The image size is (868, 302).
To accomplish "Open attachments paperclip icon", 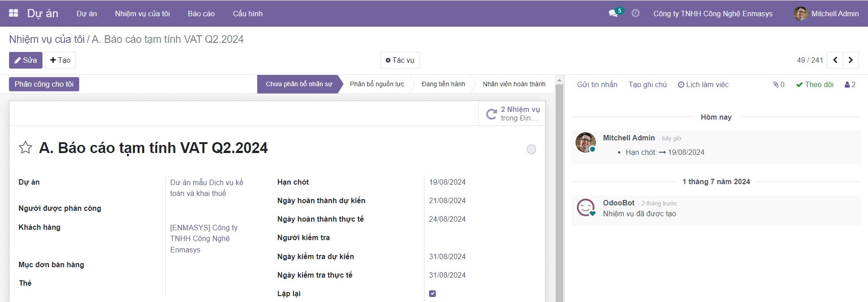I will pos(778,84).
